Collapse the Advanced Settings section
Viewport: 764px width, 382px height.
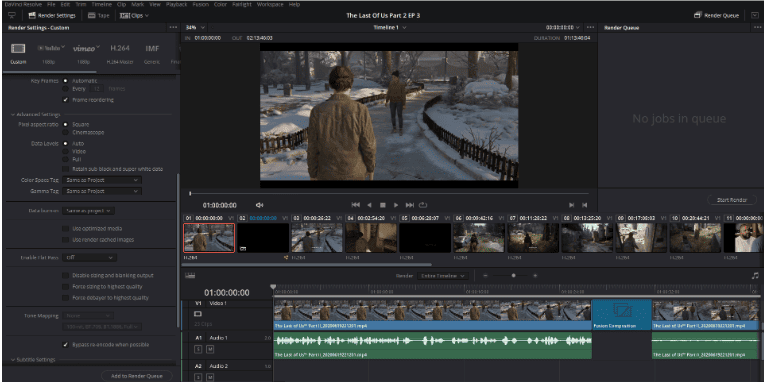pos(36,115)
